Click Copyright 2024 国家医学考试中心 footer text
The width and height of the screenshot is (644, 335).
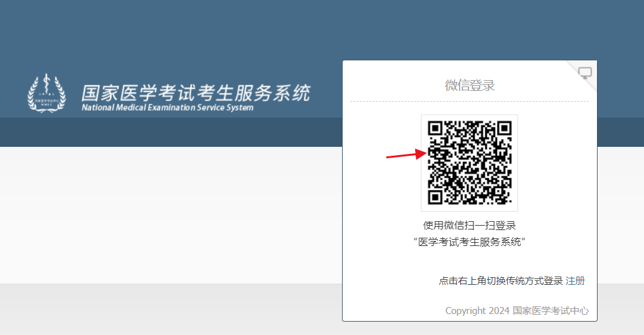[517, 311]
